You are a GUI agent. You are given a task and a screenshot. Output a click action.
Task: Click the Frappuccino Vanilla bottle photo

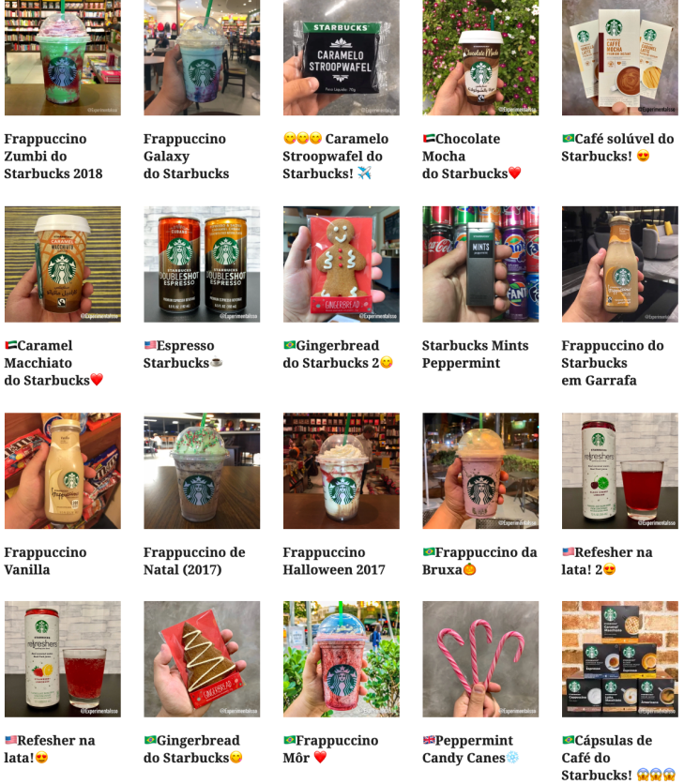[63, 471]
